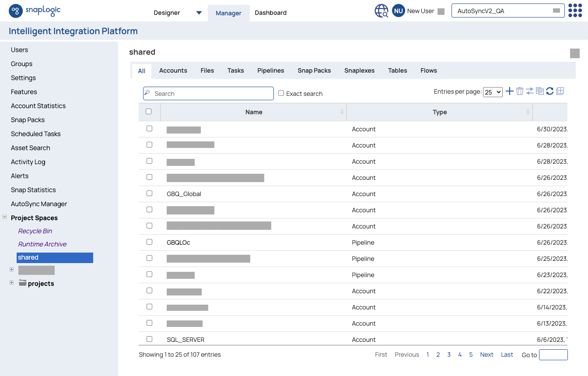Open the nine-dot apps grid icon

coord(575,11)
